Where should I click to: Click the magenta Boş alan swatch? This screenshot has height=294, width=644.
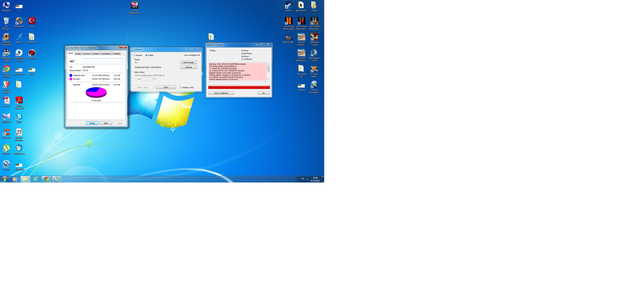coord(71,79)
